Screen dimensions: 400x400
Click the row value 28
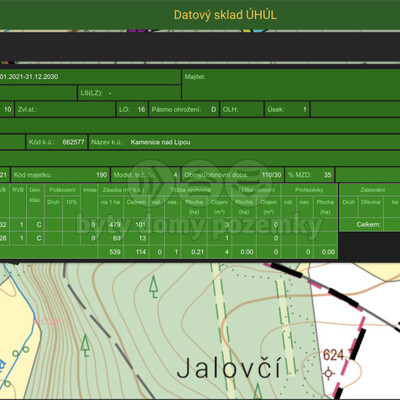point(3,238)
